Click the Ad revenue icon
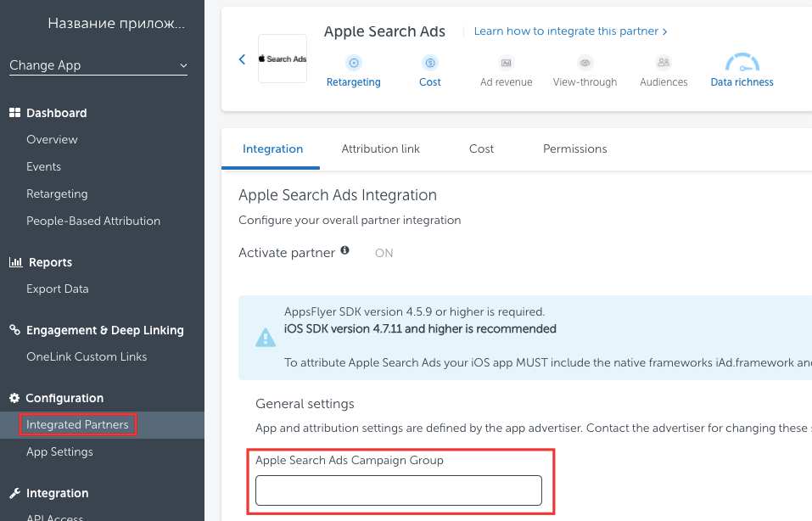Viewport: 812px width, 521px height. (x=506, y=63)
